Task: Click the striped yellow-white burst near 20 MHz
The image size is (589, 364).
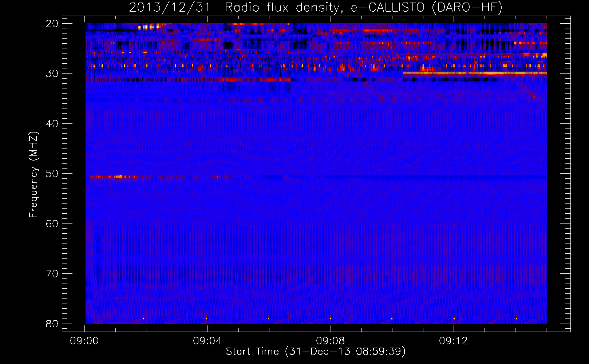Action: click(x=150, y=26)
